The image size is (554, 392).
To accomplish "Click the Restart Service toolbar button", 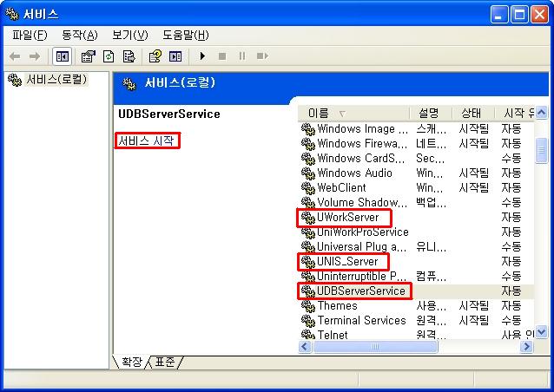I will [x=262, y=56].
